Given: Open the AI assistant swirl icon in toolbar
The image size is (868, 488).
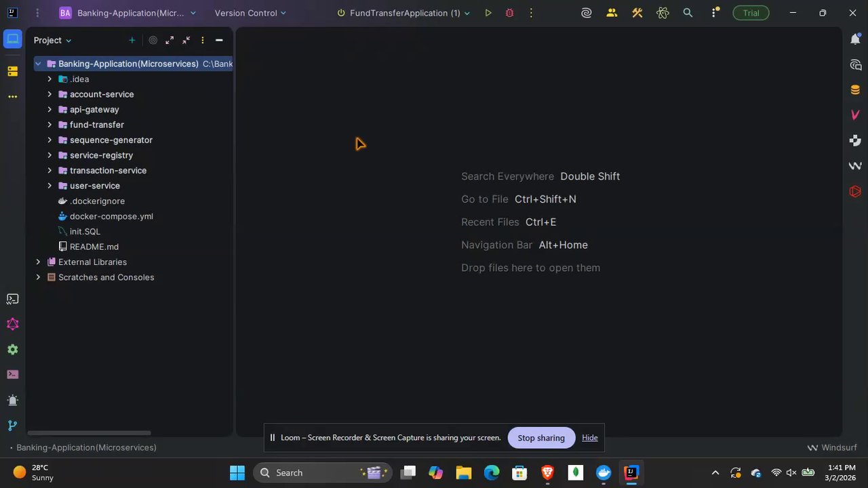Looking at the screenshot, I should coord(587,13).
